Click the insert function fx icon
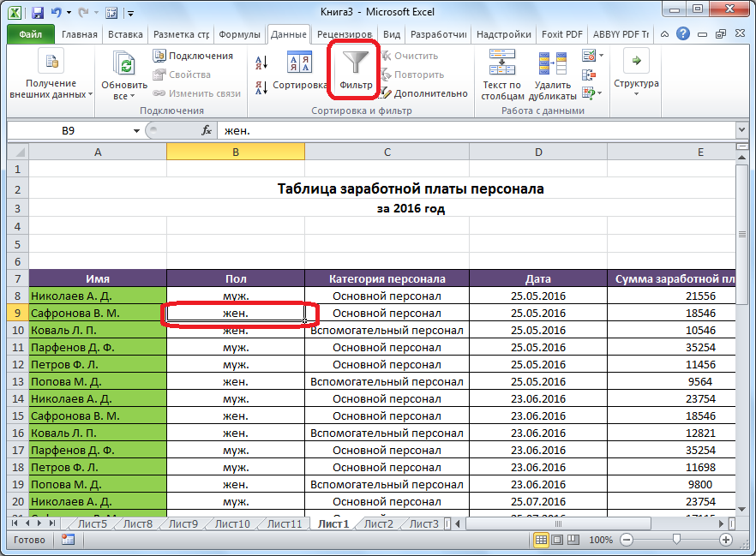Viewport: 756px width, 556px height. click(207, 130)
